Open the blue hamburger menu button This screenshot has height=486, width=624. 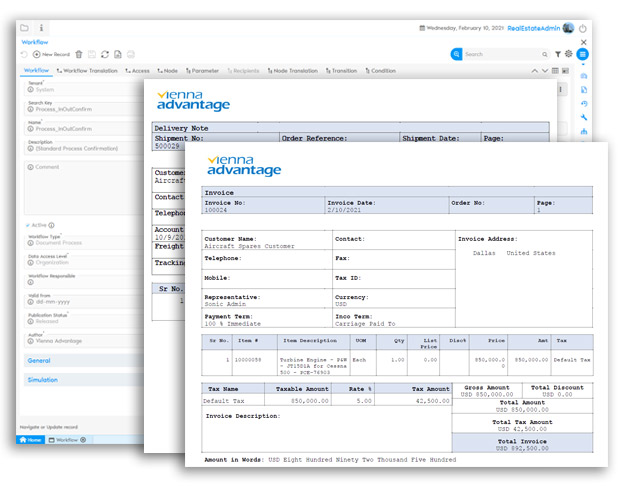pyautogui.click(x=583, y=54)
